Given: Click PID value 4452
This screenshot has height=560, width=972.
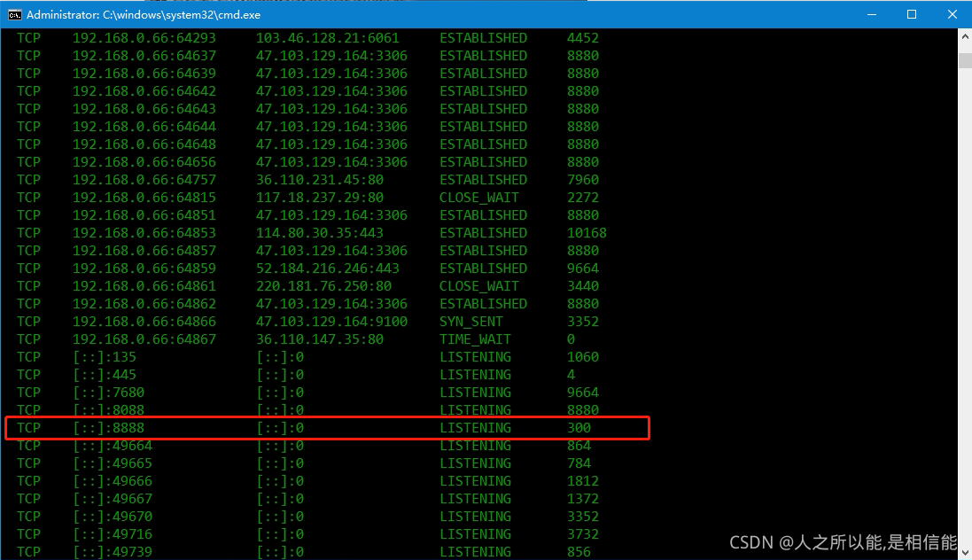Looking at the screenshot, I should (x=583, y=38).
